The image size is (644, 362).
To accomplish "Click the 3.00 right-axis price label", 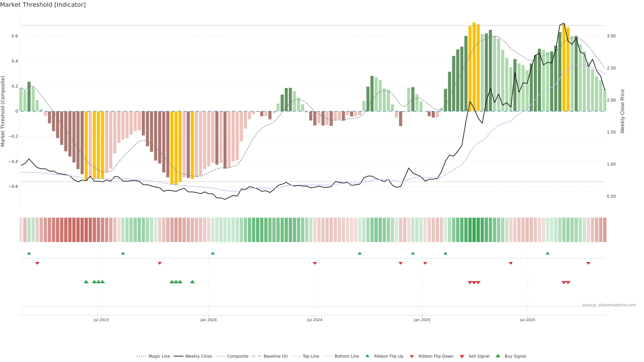I will tap(611, 36).
